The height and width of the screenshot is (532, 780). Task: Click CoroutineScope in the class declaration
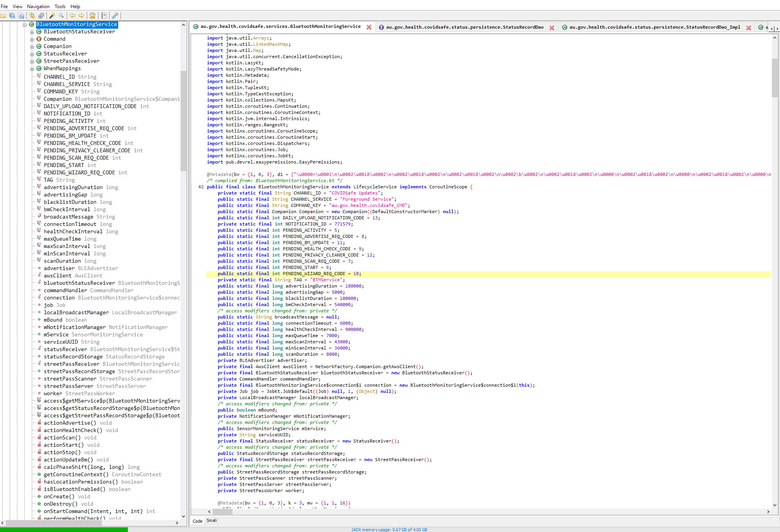pyautogui.click(x=448, y=187)
